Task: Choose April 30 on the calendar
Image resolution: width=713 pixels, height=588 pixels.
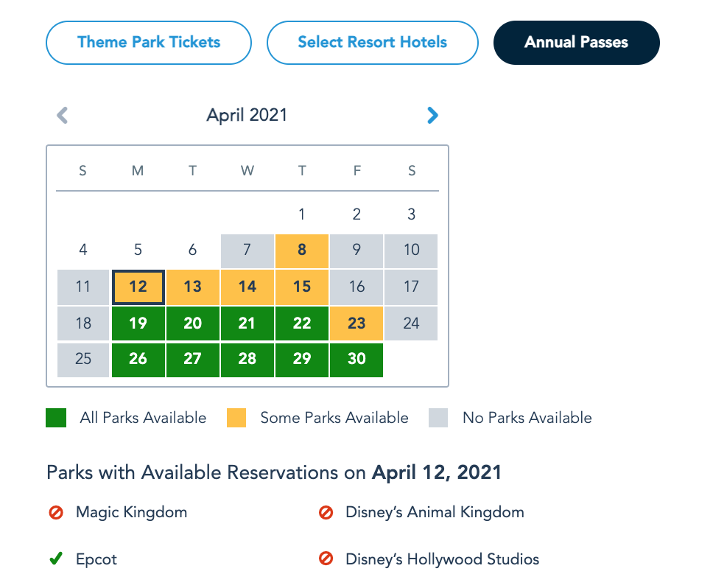Action: click(x=356, y=359)
